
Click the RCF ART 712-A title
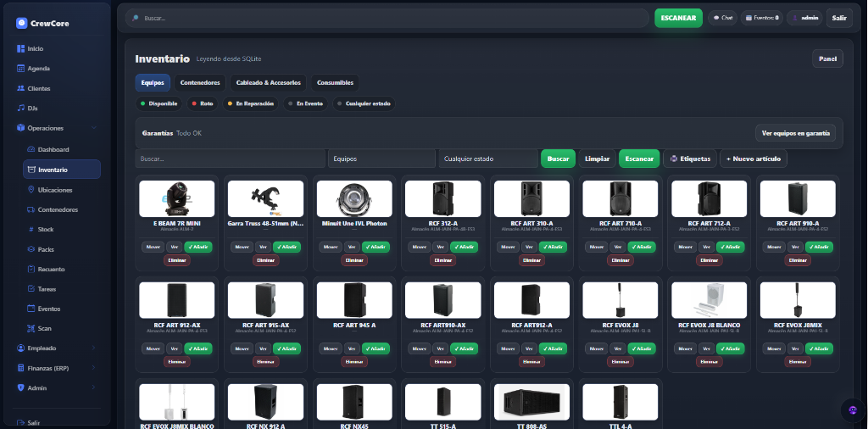tap(709, 224)
